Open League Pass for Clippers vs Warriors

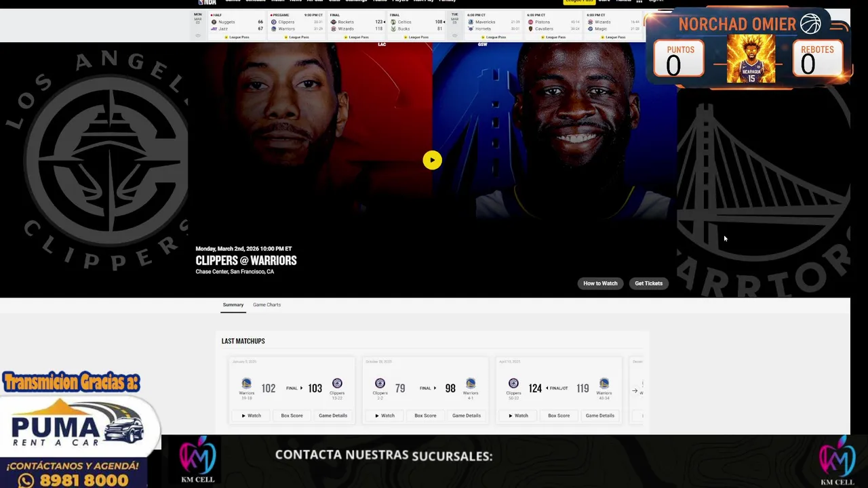[297, 37]
